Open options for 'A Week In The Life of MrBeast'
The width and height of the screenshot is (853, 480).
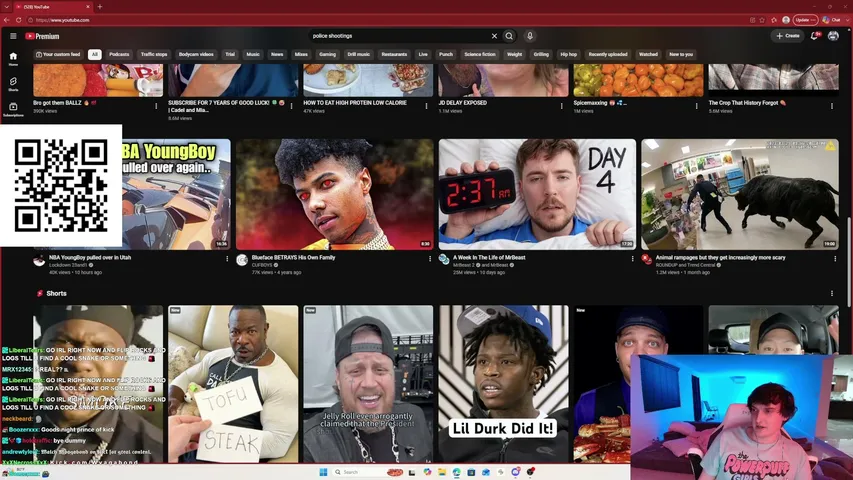(x=632, y=259)
